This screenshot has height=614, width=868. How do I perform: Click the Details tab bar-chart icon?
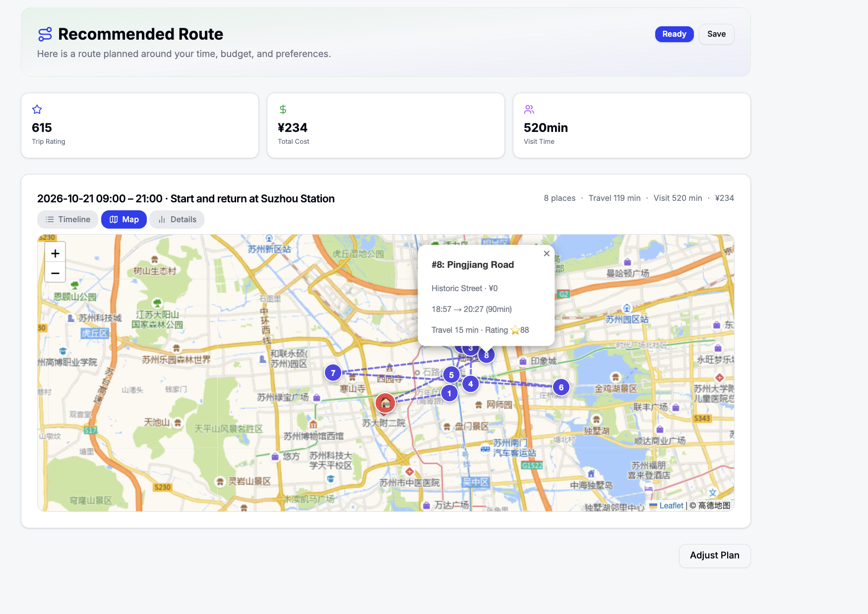point(162,219)
